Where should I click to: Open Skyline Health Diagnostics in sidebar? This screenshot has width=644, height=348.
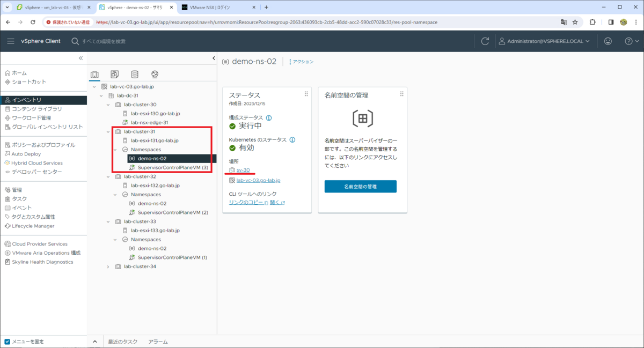[x=42, y=262]
